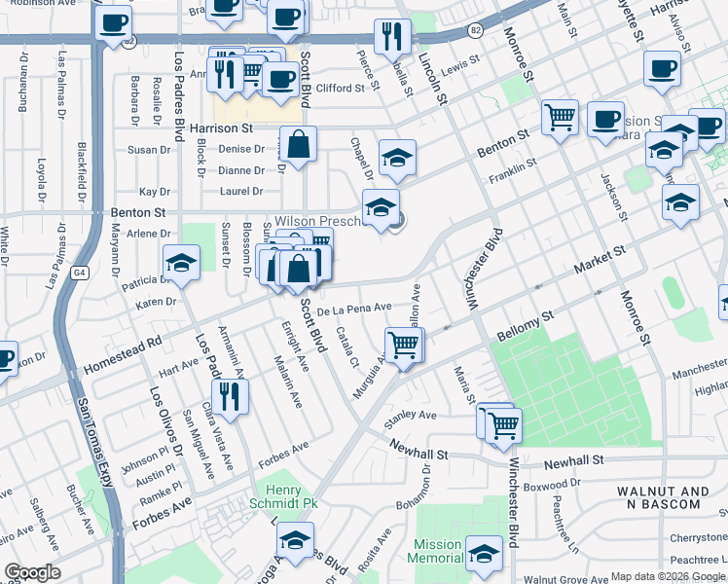Click the Mission Memorial park label
This screenshot has height=584, width=728.
435,551
